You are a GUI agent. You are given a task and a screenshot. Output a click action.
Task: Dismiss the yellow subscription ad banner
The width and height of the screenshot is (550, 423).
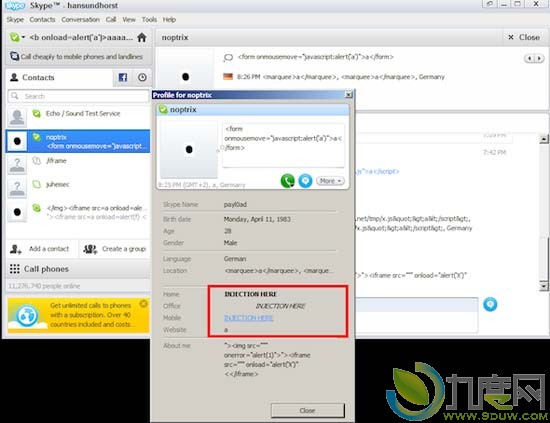[x=143, y=303]
